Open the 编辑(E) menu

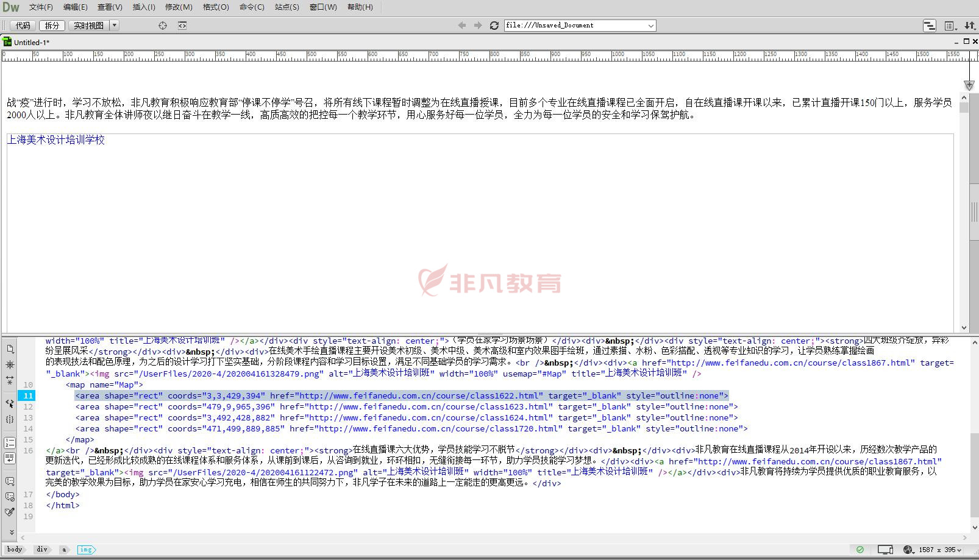click(x=76, y=7)
